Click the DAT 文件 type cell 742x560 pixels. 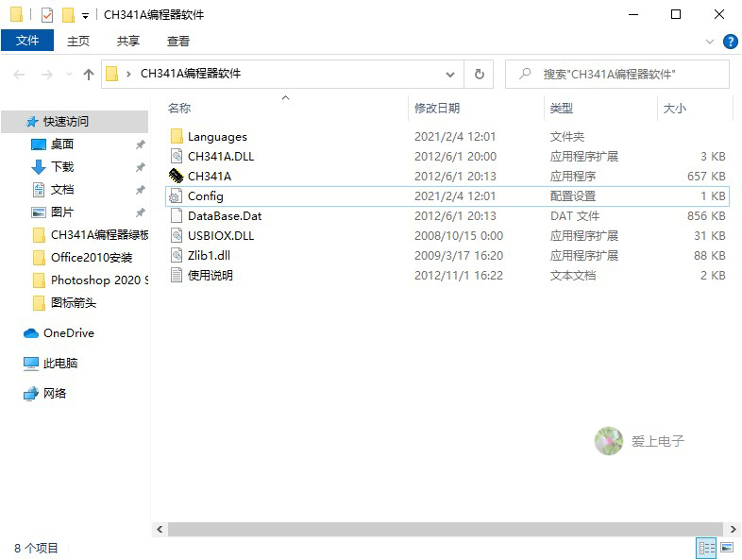tap(575, 216)
